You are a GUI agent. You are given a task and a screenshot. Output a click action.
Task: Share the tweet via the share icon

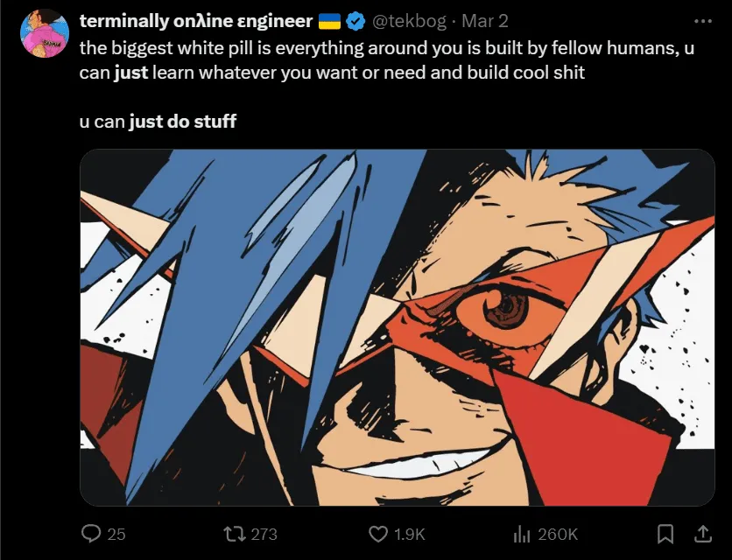click(703, 534)
